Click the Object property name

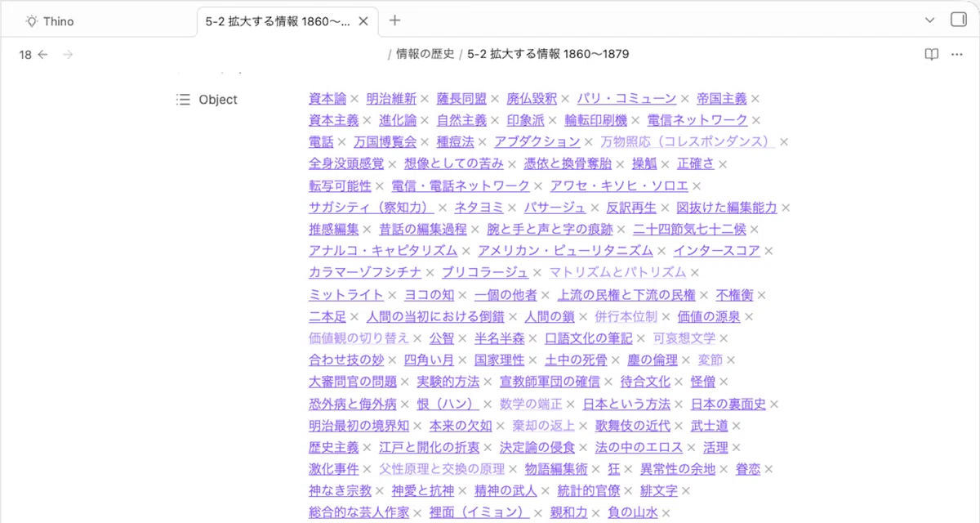pyautogui.click(x=218, y=100)
